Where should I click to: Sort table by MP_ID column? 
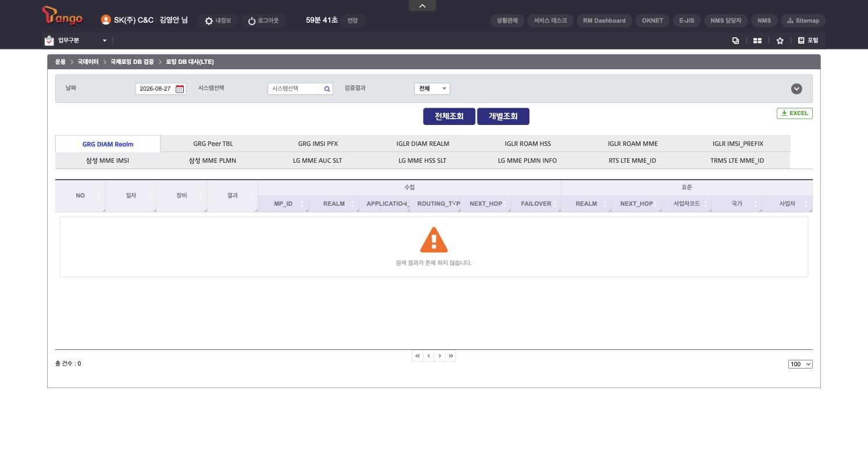click(x=283, y=204)
